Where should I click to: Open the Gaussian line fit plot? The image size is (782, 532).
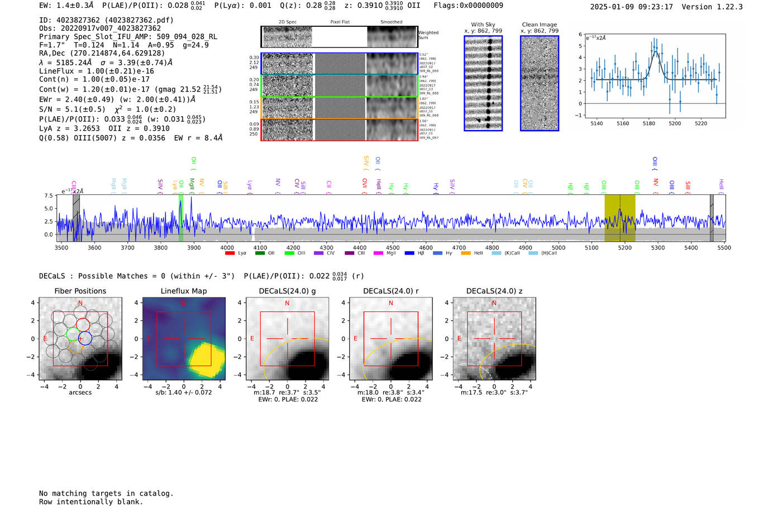(x=655, y=76)
